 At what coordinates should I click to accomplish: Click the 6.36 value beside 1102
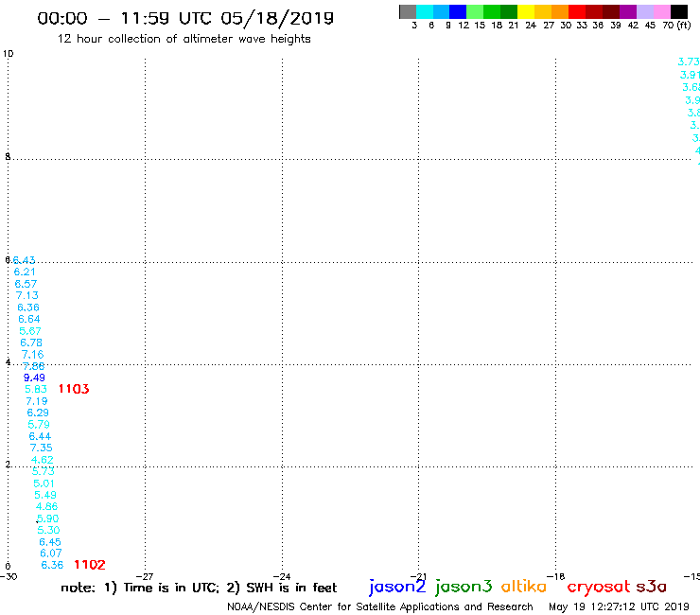pyautogui.click(x=52, y=565)
